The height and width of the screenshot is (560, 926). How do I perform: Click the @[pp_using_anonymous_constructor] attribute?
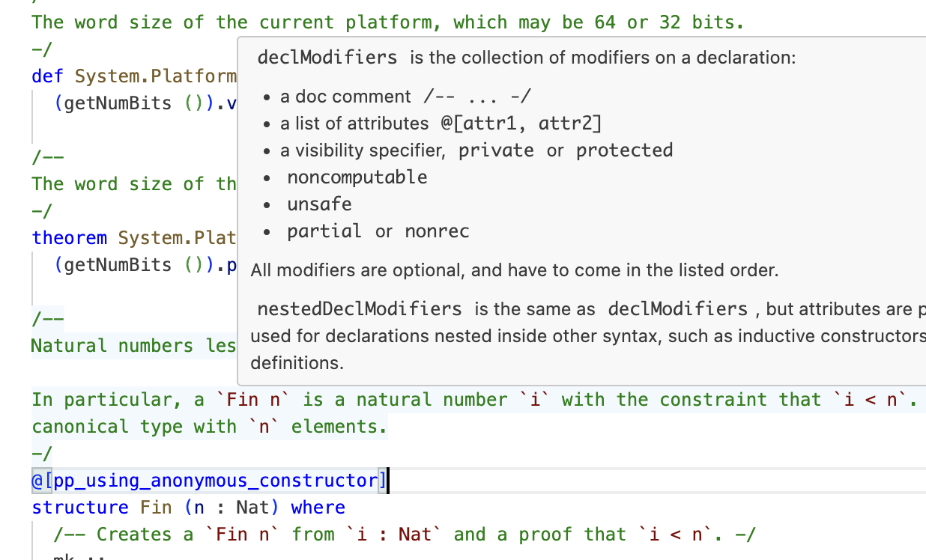tap(208, 481)
